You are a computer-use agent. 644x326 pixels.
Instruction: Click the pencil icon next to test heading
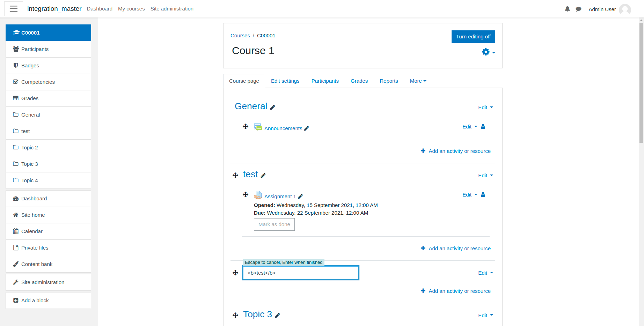coord(263,176)
